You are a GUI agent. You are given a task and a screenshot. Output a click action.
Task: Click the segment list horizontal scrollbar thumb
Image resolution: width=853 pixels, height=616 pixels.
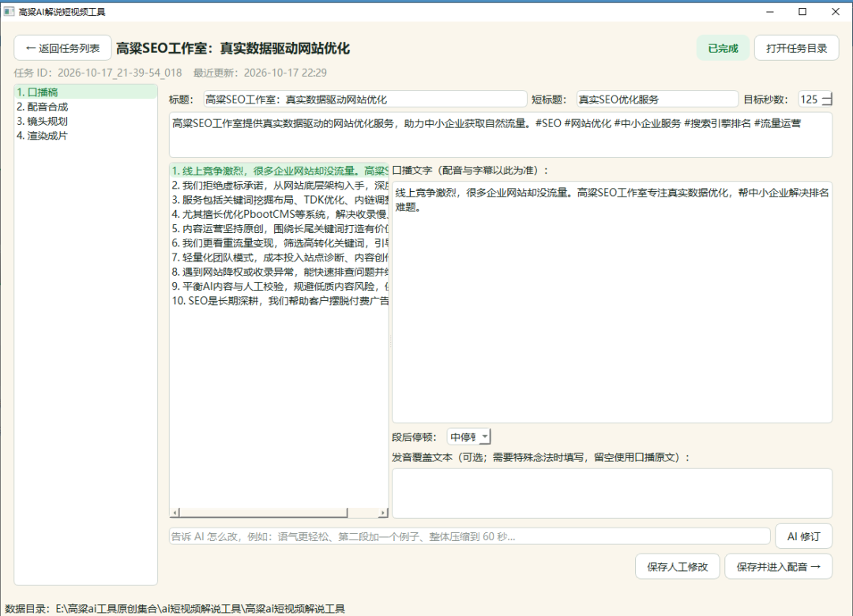point(263,513)
